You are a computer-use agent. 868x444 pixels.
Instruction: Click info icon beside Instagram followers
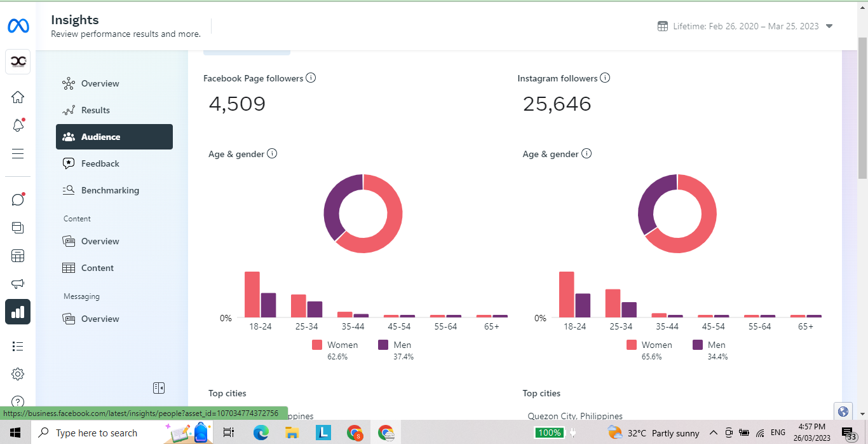click(605, 78)
